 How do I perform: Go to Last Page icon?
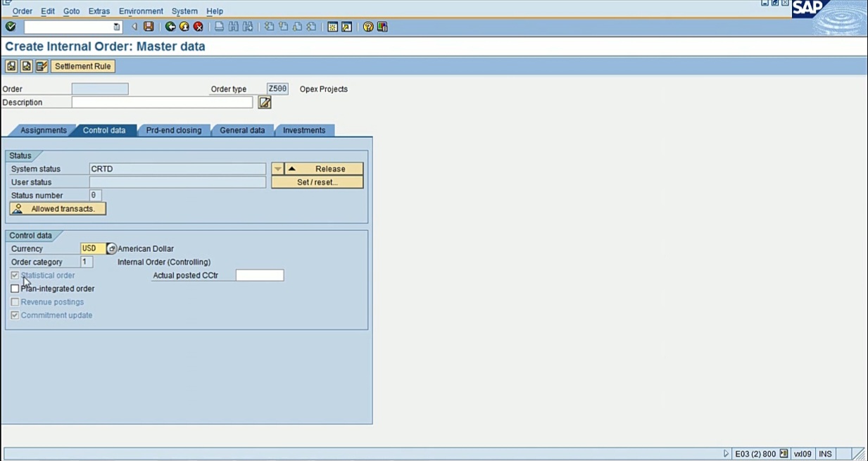click(x=311, y=27)
